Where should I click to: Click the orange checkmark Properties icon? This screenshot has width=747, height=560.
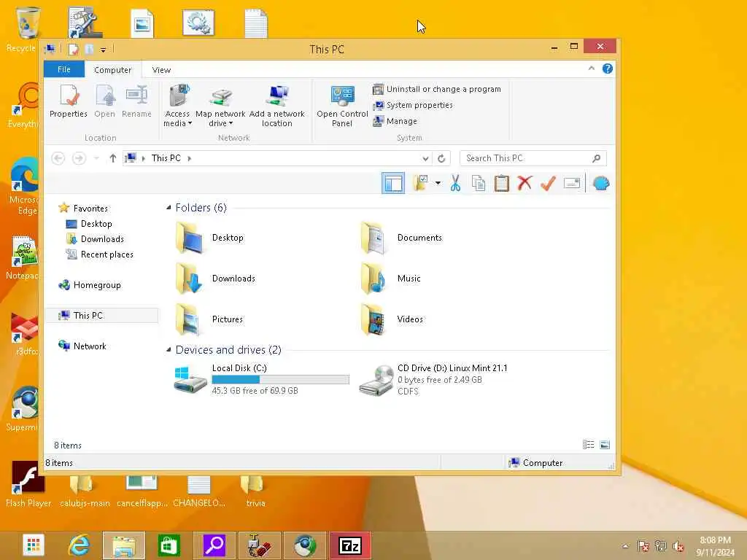(549, 183)
